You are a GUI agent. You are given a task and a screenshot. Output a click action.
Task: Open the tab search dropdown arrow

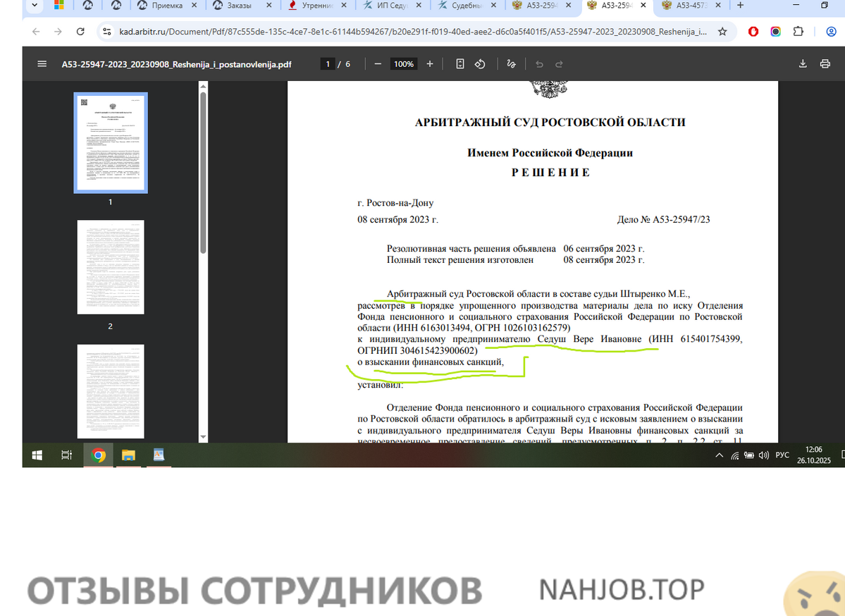click(x=33, y=6)
